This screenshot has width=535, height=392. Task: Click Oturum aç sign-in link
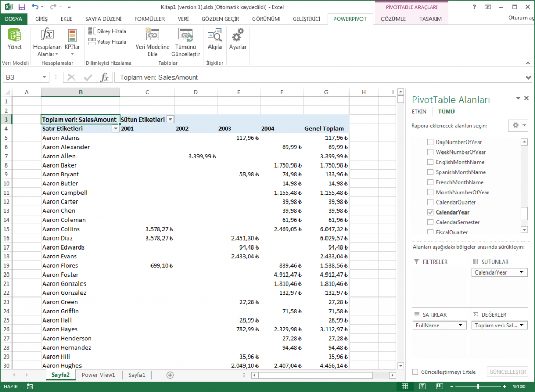(x=521, y=18)
